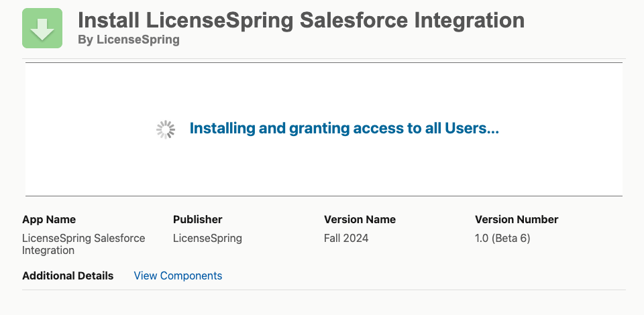Open the View Components link
The image size is (644, 315).
point(178,275)
